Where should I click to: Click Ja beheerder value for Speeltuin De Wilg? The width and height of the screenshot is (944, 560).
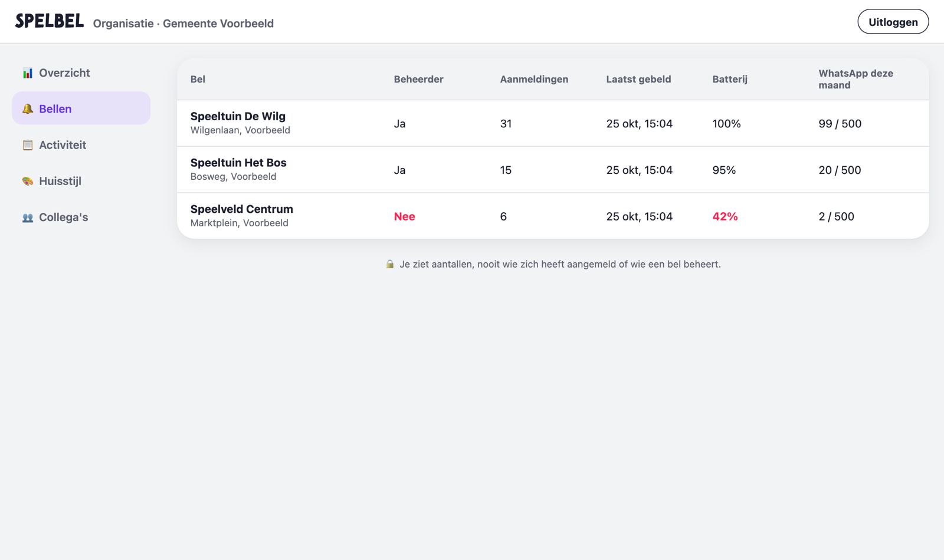pos(399,124)
